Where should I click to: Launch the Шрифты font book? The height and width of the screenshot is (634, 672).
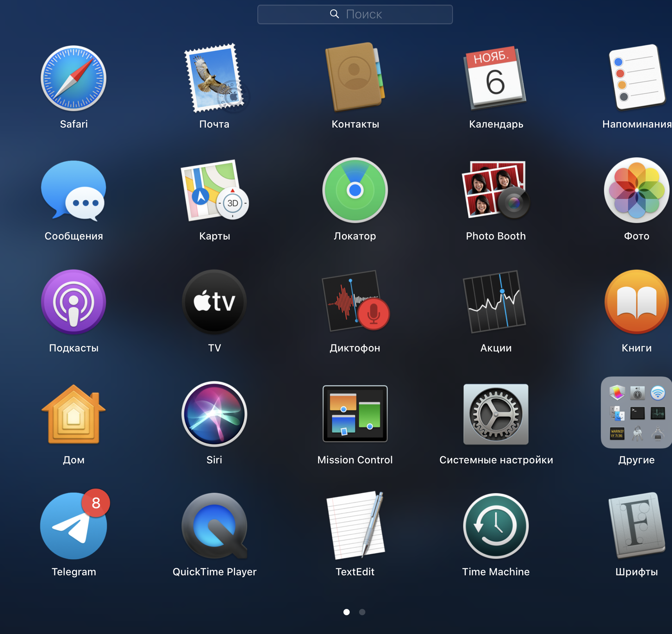click(x=637, y=526)
